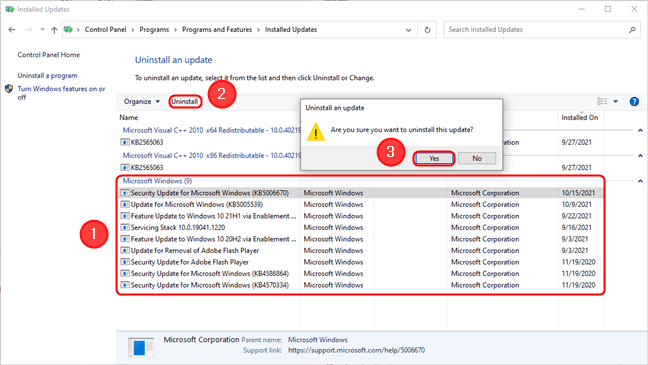Click the 10/15/2021 installed date cell
Image resolution: width=648 pixels, height=365 pixels.
click(578, 193)
